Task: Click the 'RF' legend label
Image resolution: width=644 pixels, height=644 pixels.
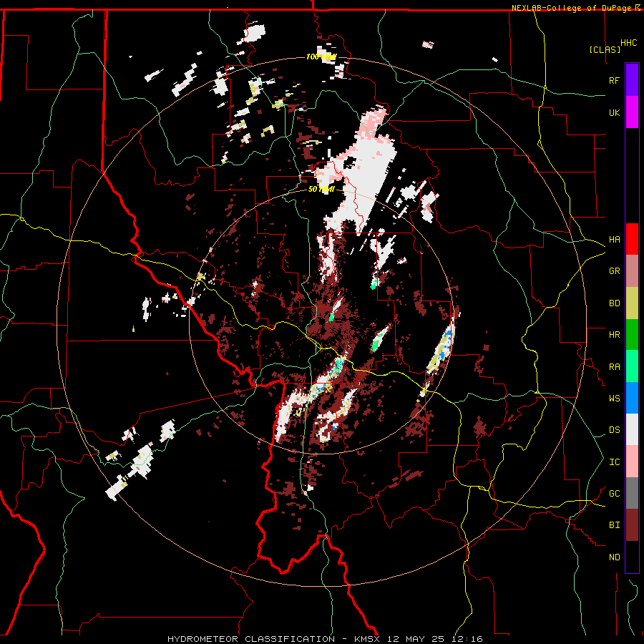Action: [614, 80]
